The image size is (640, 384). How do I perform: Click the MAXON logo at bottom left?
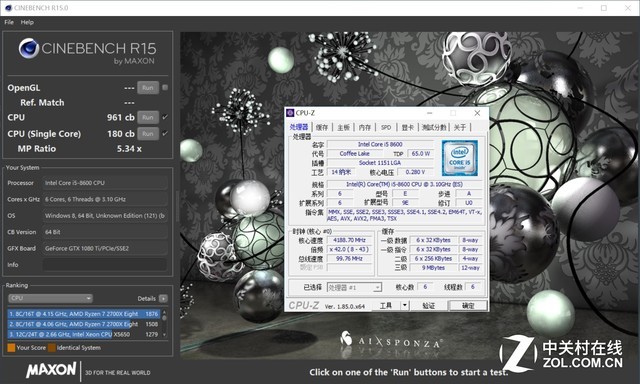[x=51, y=370]
